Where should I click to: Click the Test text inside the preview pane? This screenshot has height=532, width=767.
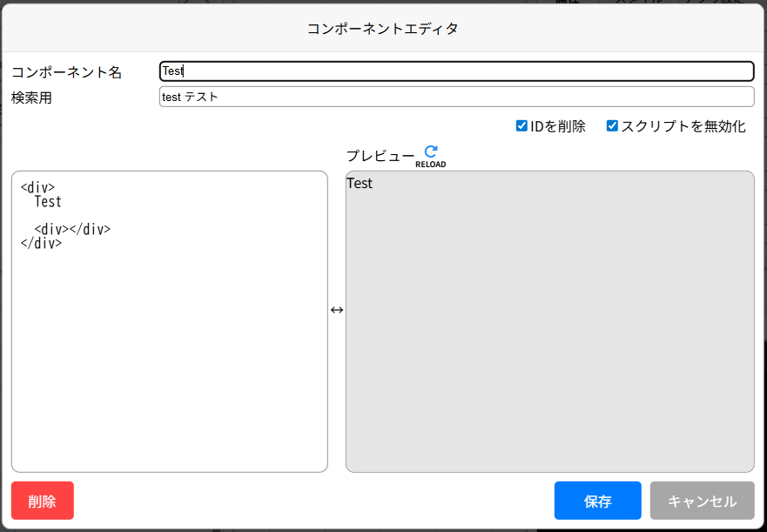coord(360,184)
